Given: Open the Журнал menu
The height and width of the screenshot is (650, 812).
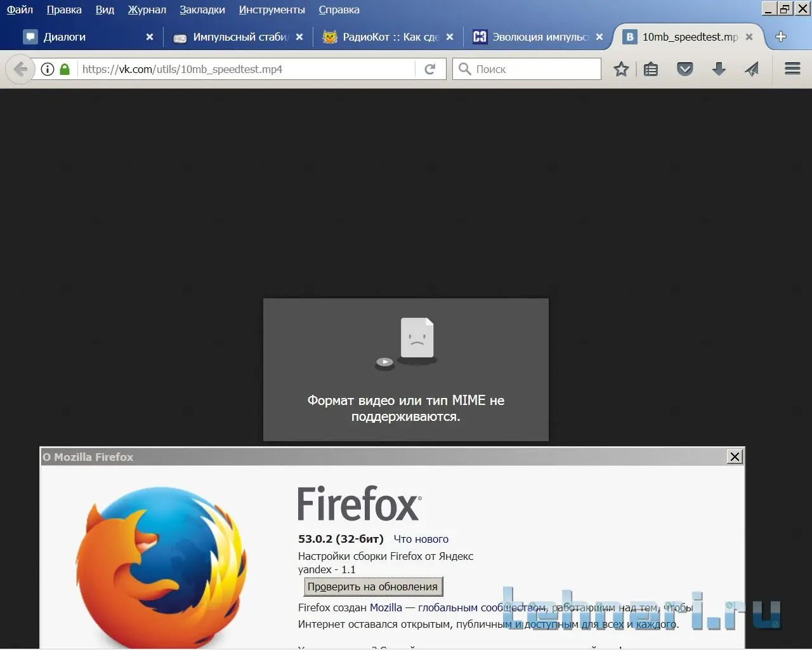Looking at the screenshot, I should (x=147, y=10).
